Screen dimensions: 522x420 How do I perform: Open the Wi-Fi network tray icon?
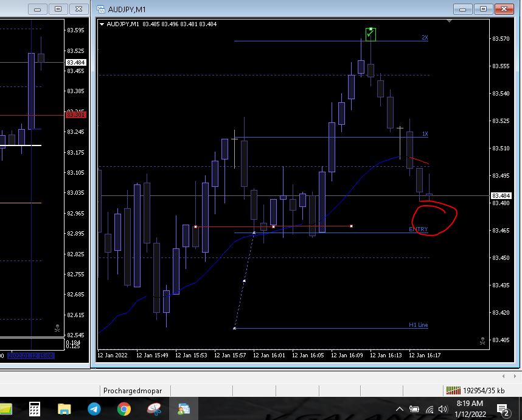(x=430, y=409)
